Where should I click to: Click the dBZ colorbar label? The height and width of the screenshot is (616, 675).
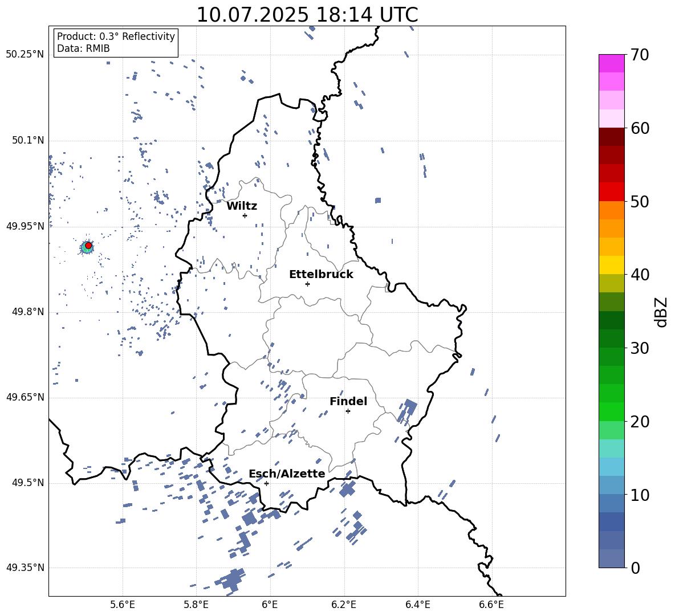pyautogui.click(x=661, y=312)
